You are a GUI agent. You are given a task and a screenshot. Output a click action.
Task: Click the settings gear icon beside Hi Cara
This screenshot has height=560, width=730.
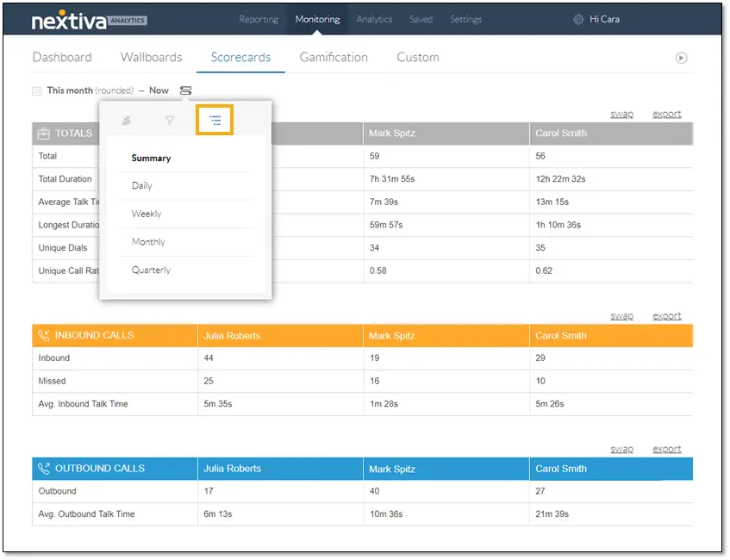578,20
